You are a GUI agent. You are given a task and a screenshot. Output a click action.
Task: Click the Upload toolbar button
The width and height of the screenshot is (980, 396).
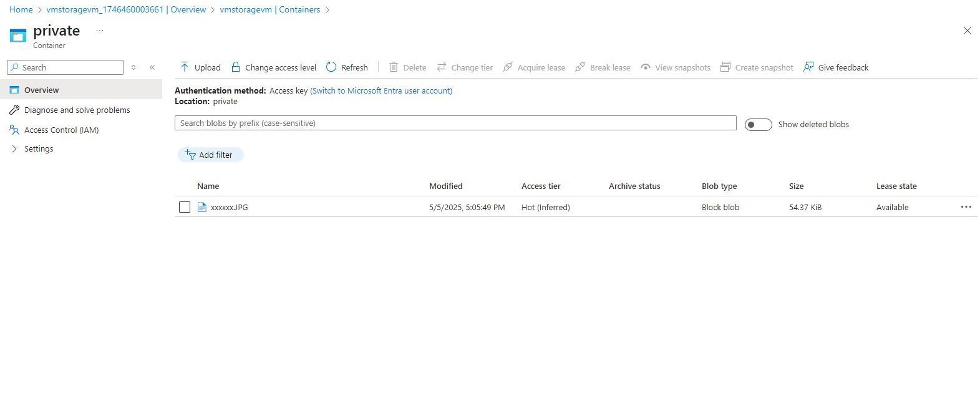(200, 67)
